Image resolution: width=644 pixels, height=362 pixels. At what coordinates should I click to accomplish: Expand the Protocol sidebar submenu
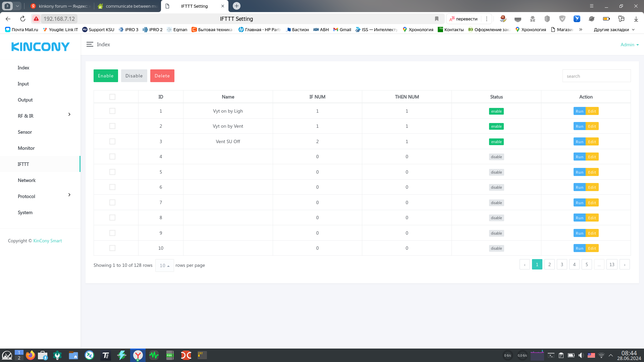tap(69, 195)
